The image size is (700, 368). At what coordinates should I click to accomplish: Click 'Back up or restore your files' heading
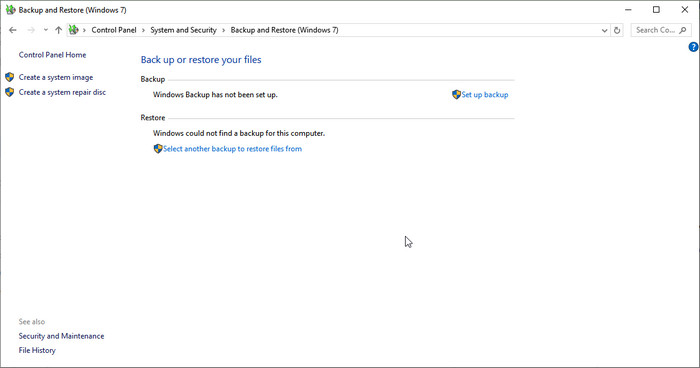point(201,60)
